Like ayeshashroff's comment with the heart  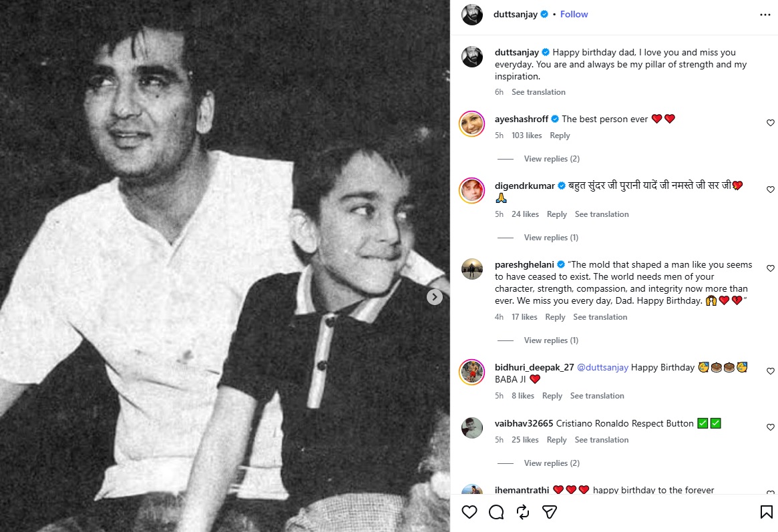coord(770,122)
